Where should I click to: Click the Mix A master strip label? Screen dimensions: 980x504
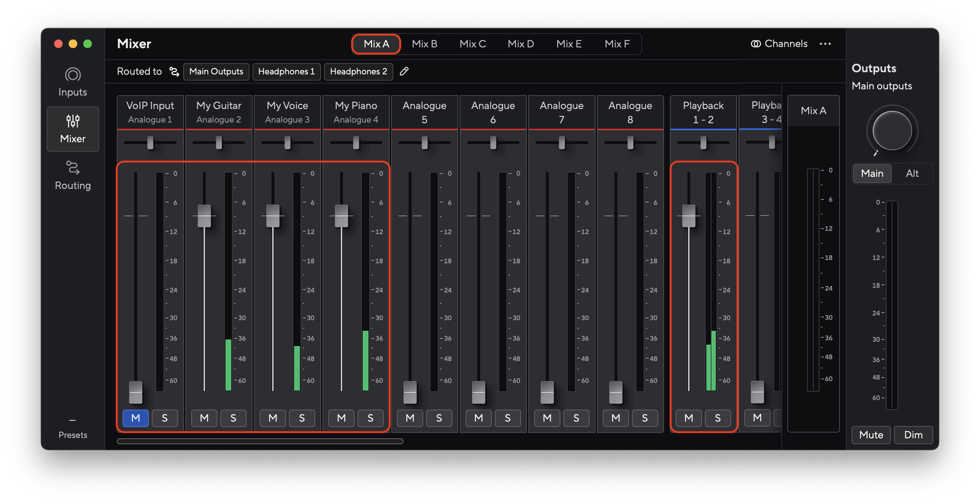[813, 111]
